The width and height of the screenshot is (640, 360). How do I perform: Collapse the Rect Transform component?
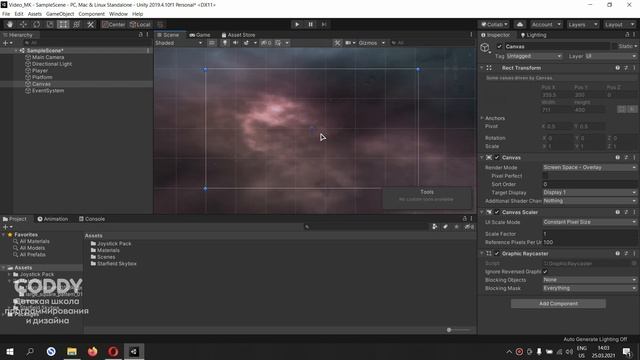tap(482, 68)
